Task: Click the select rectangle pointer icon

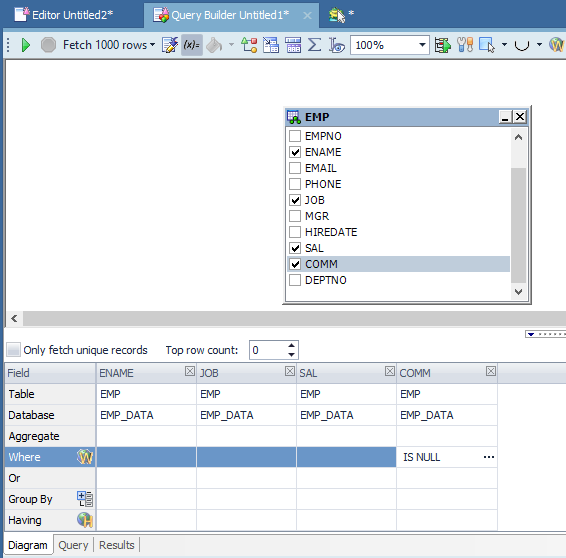Action: point(487,45)
